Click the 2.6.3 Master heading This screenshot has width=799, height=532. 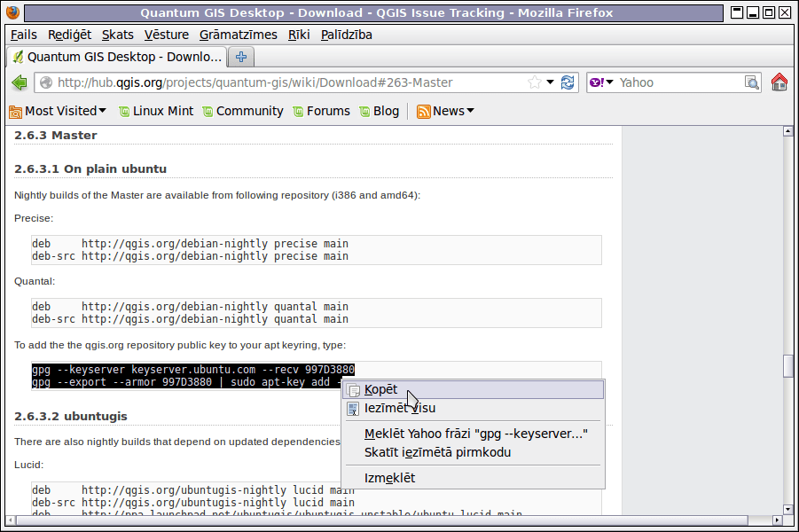pos(56,136)
